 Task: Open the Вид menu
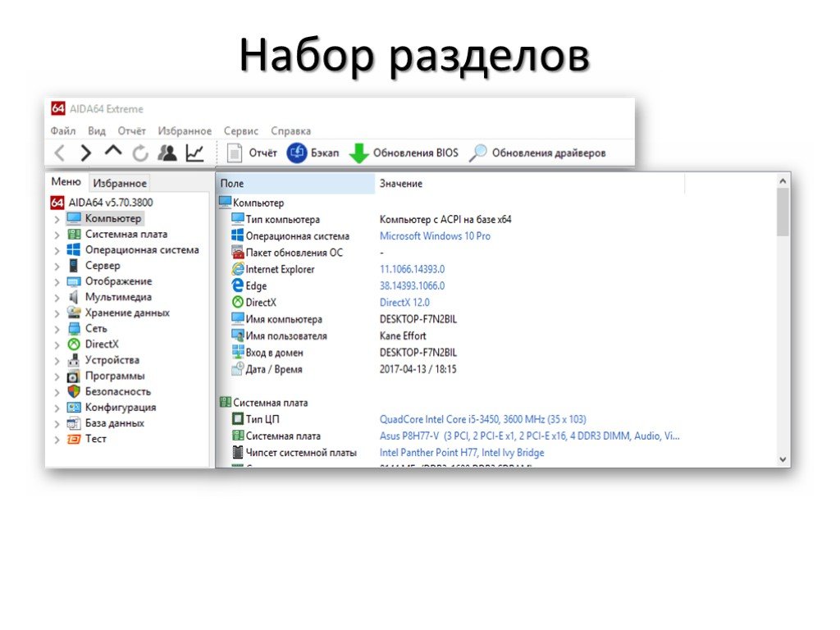(x=97, y=131)
